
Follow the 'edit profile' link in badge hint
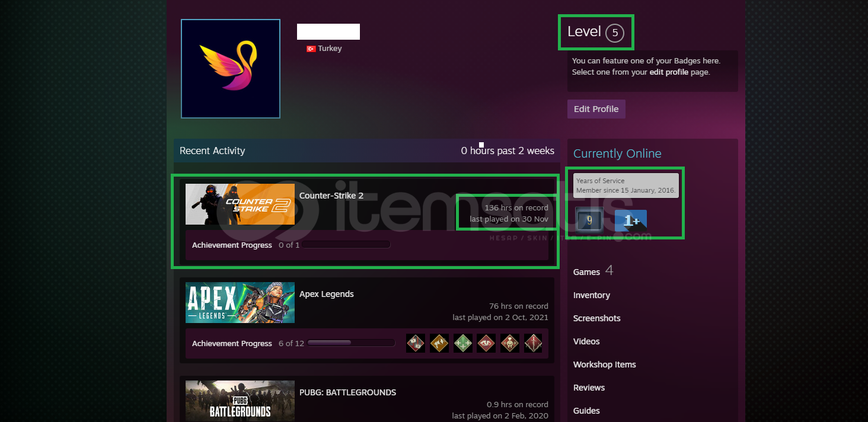tap(669, 72)
